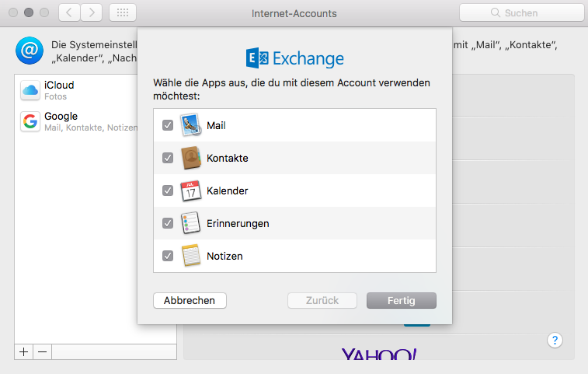Click the Fotos subtitle under iCloud
Image resolution: width=588 pixels, height=374 pixels.
[x=55, y=96]
